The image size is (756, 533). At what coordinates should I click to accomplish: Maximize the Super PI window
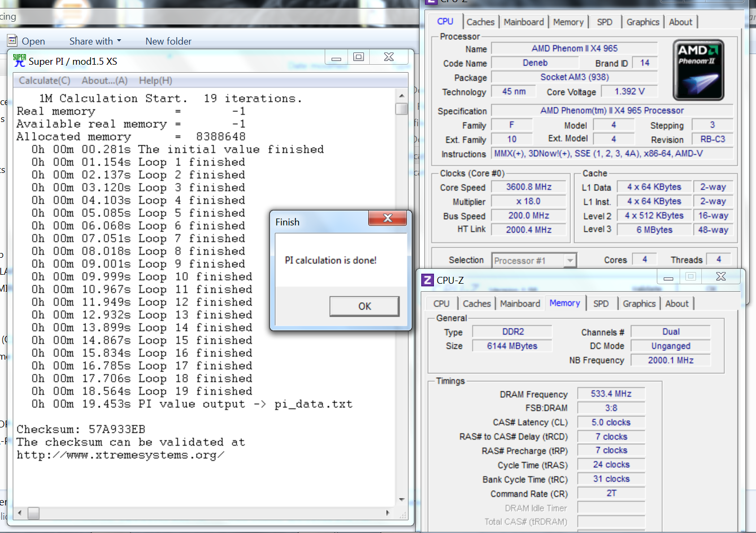[x=359, y=57]
